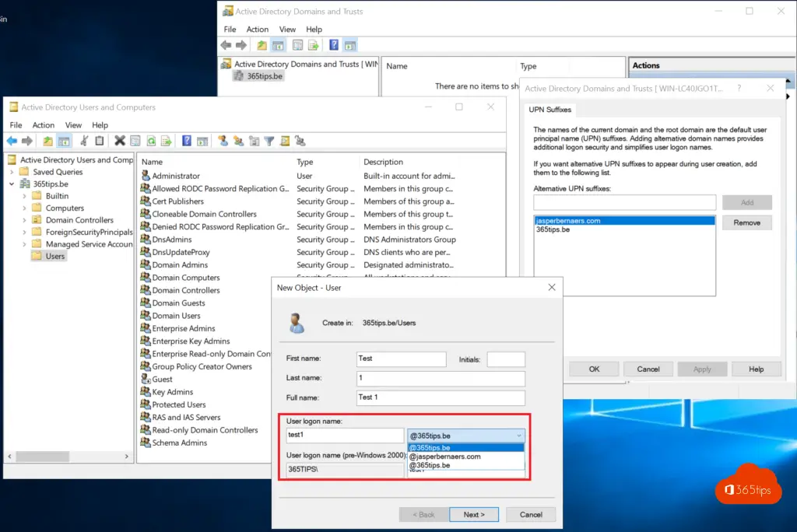Click Help icon in Domains and Trusts toolbar
The image size is (797, 532).
click(x=334, y=45)
